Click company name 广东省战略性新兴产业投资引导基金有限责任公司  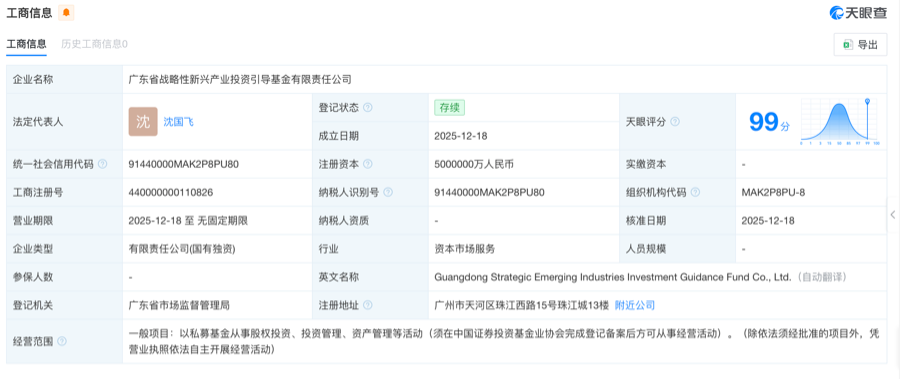click(x=240, y=80)
